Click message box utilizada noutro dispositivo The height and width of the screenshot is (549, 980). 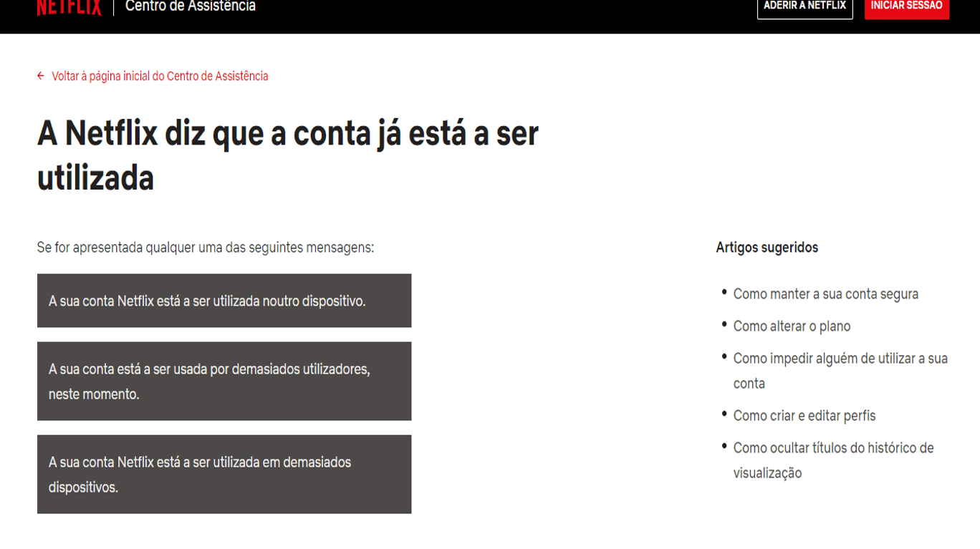point(224,301)
